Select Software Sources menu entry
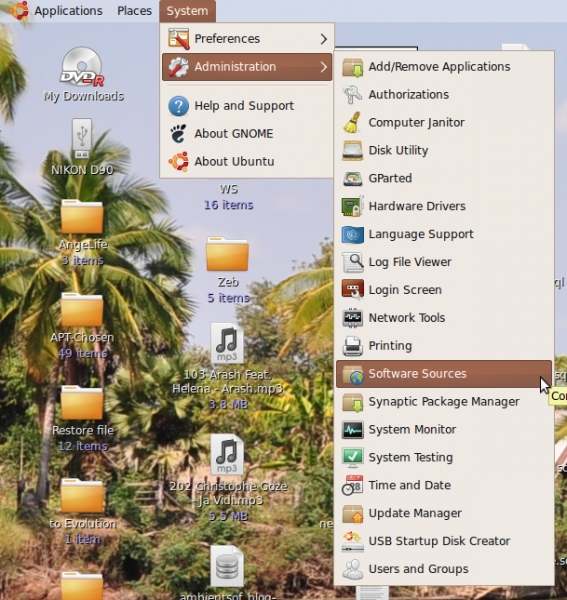This screenshot has height=600, width=567. tap(444, 374)
